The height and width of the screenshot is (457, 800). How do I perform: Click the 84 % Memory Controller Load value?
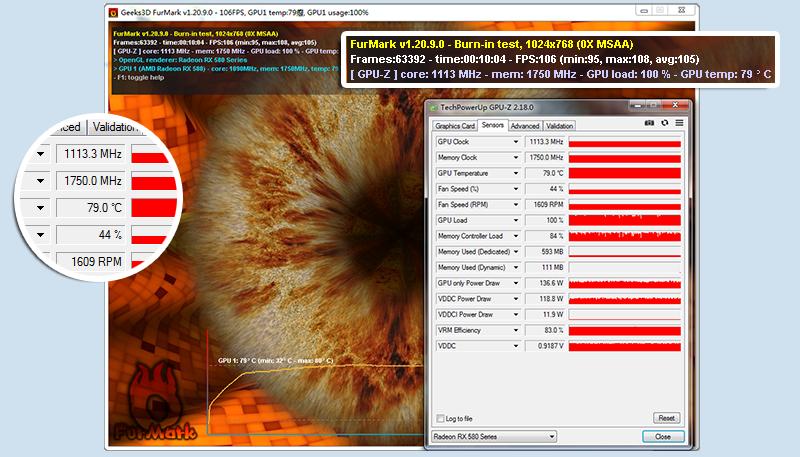tap(545, 236)
